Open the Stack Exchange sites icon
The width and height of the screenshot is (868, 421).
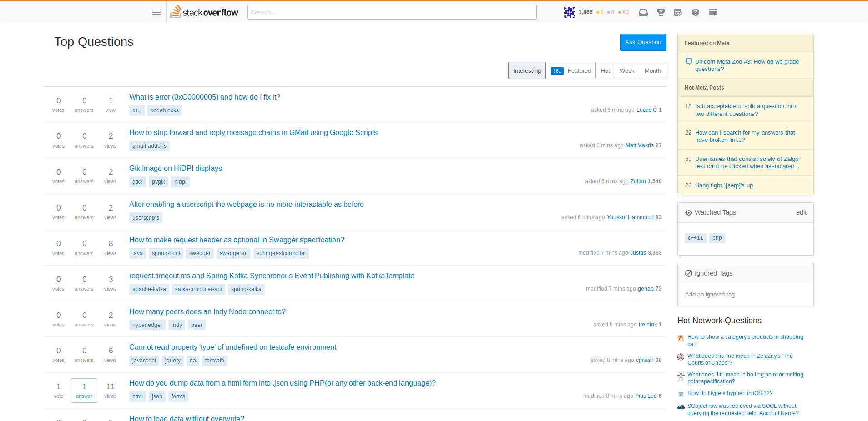pos(712,12)
